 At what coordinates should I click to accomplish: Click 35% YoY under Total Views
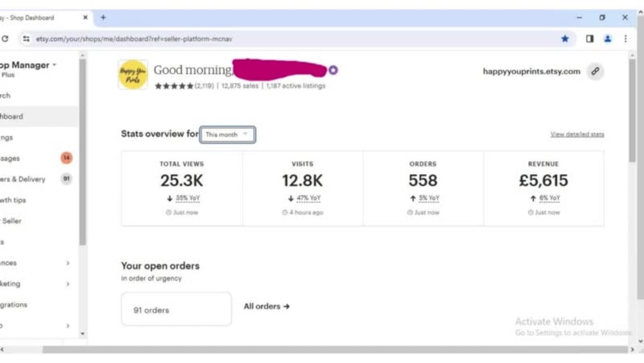(x=187, y=198)
